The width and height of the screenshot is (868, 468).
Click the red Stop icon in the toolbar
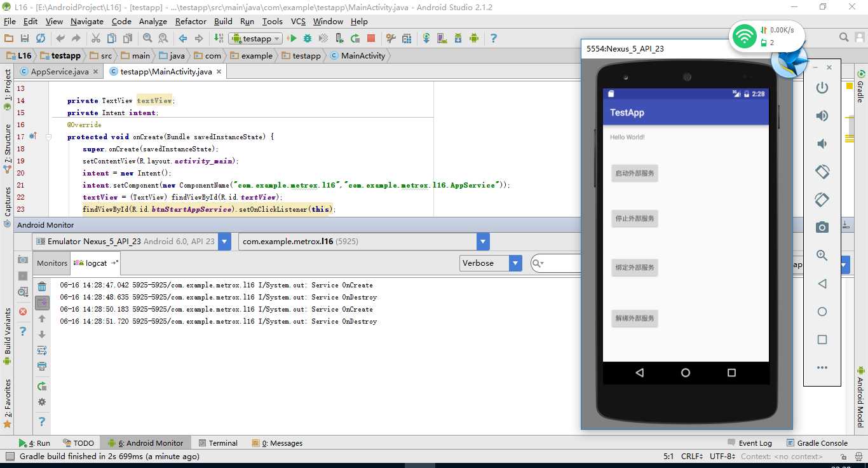tap(371, 38)
